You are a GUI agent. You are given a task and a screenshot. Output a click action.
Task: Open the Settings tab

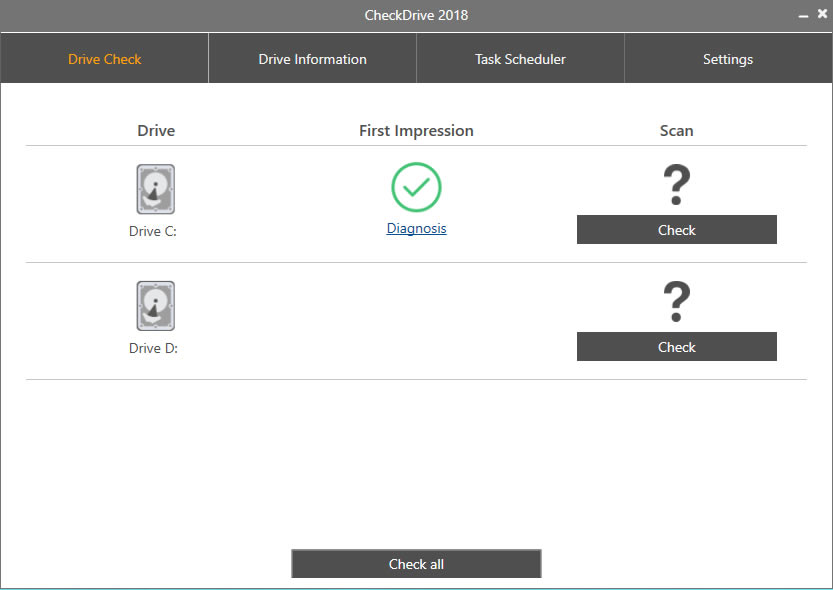point(728,59)
